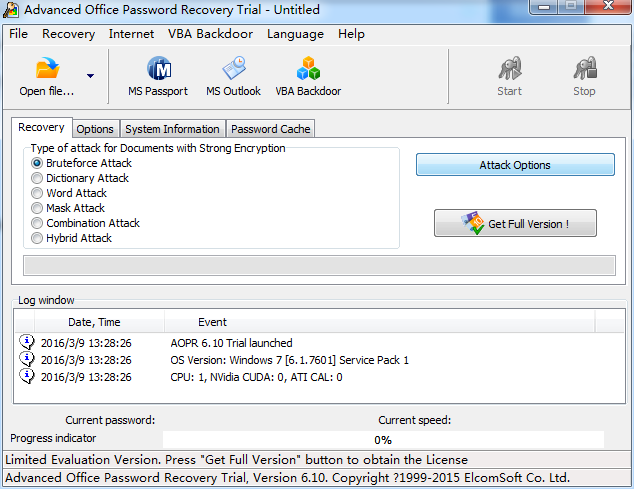This screenshot has width=634, height=489.
Task: Enable Hybrid Attack radio button
Action: point(37,238)
